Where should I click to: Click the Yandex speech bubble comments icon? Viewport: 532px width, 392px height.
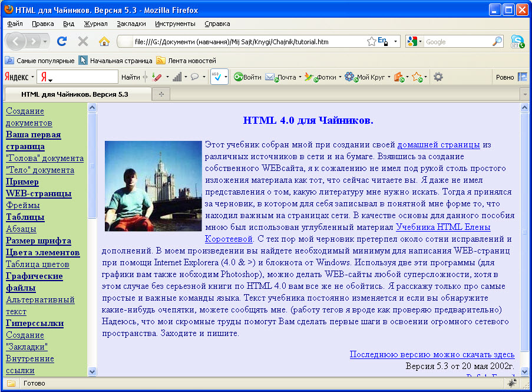click(195, 77)
